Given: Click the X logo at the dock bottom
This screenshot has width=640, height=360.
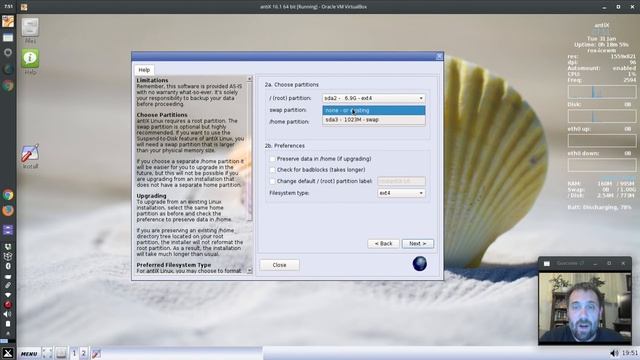Looking at the screenshot, I should point(8,353).
